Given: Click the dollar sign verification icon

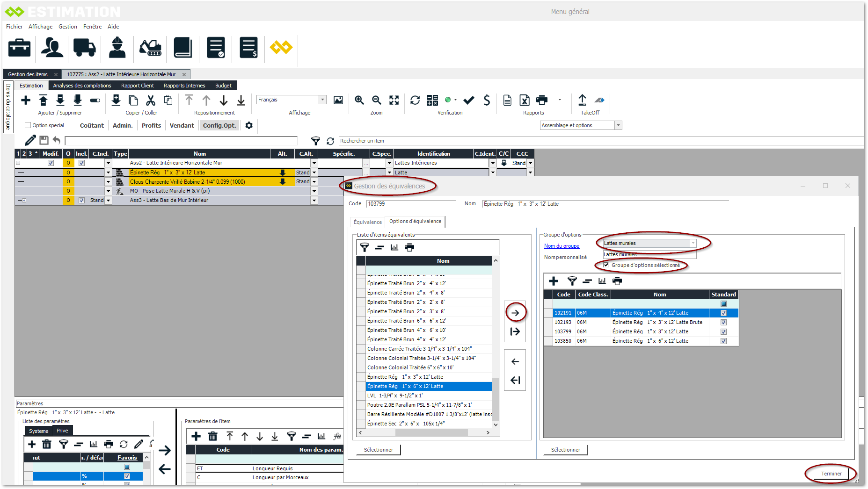Looking at the screenshot, I should 487,100.
